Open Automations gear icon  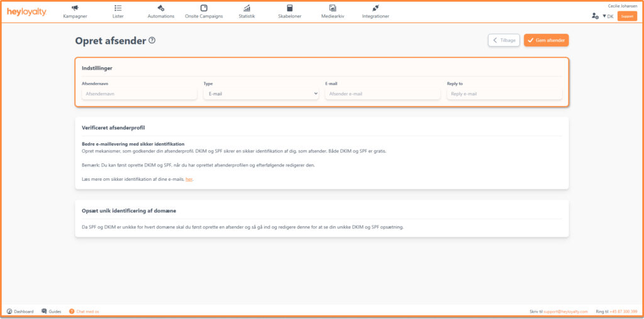[161, 8]
